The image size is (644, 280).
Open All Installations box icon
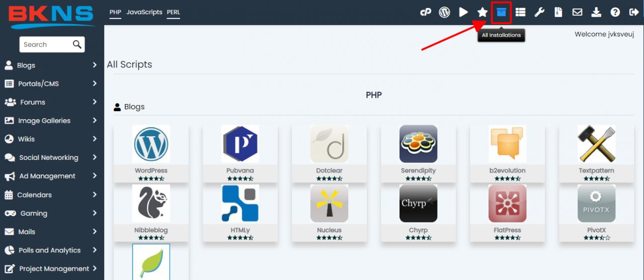501,12
